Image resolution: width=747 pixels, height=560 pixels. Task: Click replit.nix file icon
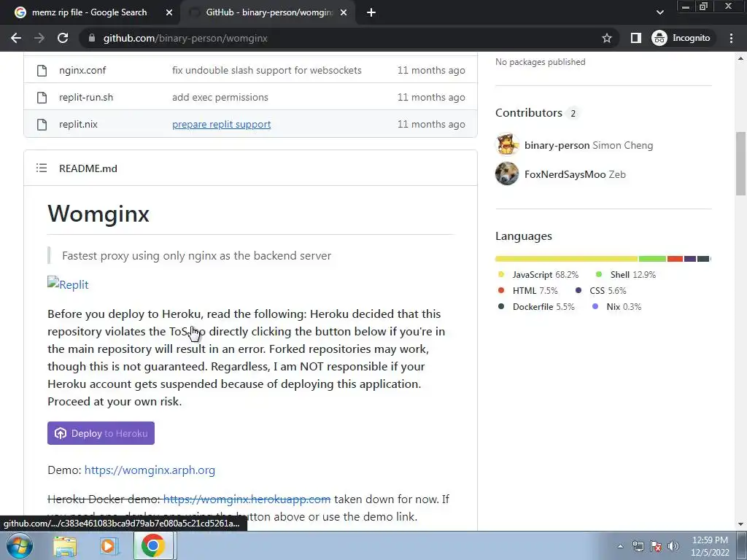[42, 124]
